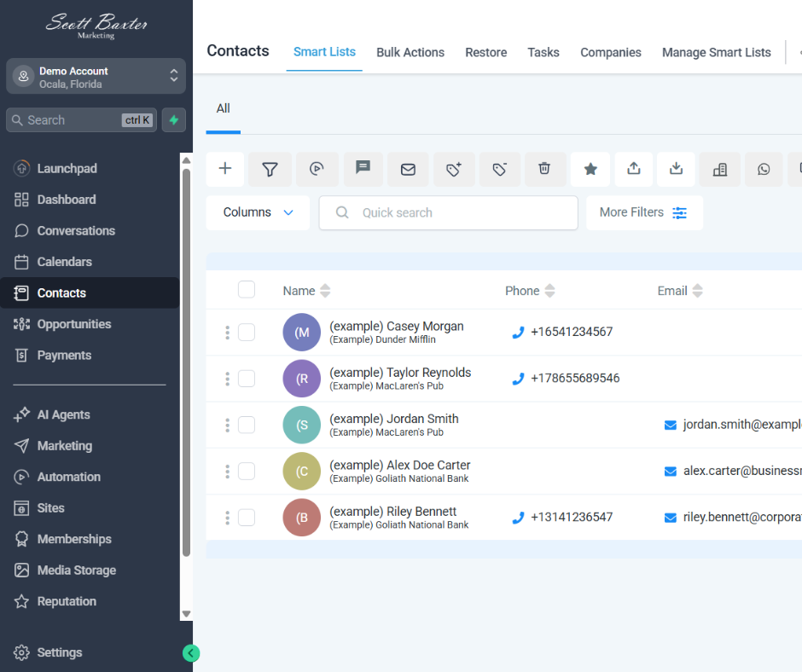This screenshot has height=672, width=802.
Task: Tick the checkbox next to Casey Morgan
Action: pyautogui.click(x=247, y=332)
